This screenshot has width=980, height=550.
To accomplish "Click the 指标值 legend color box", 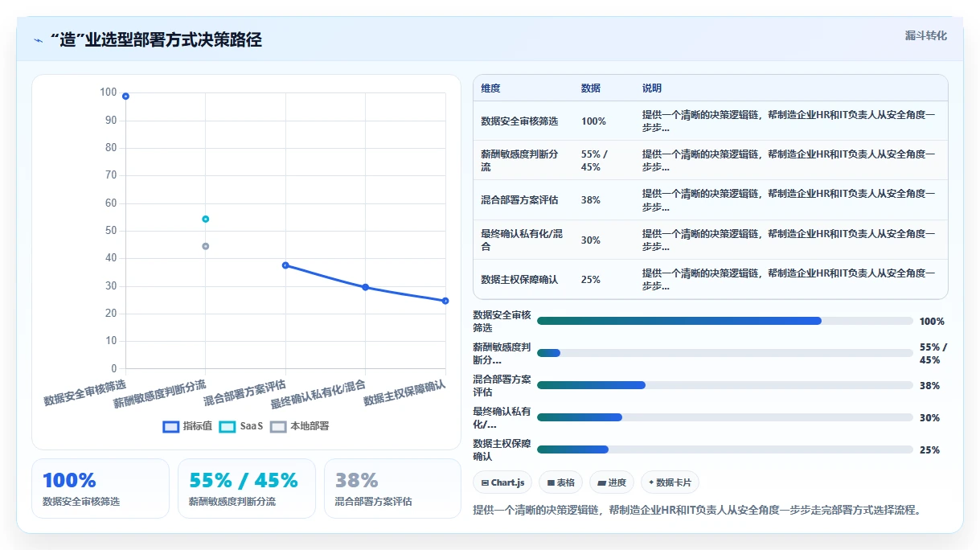I will [170, 426].
